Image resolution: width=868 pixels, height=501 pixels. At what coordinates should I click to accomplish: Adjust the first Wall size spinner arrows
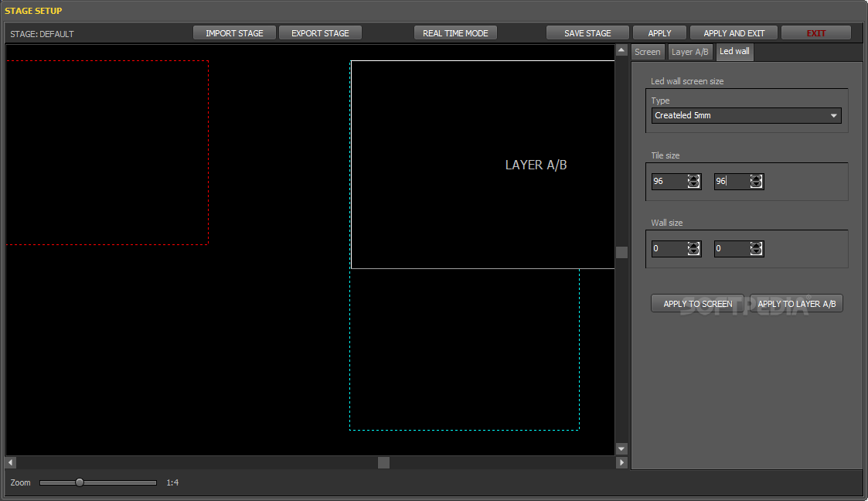click(693, 248)
